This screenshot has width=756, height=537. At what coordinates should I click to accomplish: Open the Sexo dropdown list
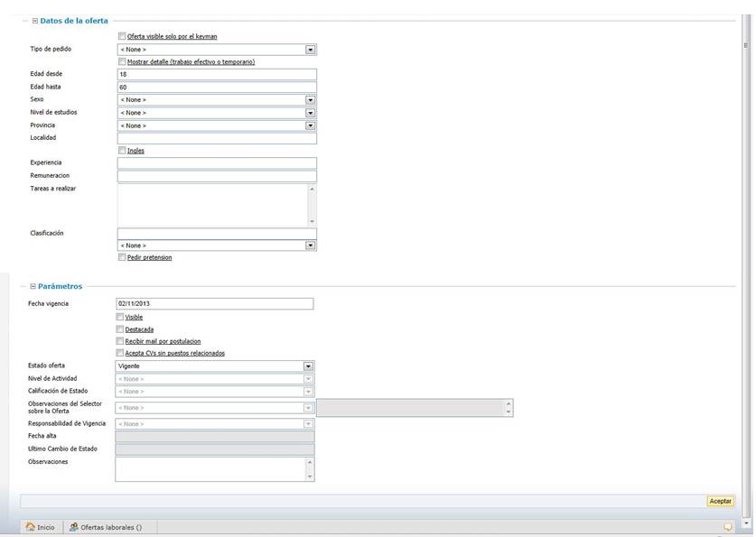(x=310, y=100)
